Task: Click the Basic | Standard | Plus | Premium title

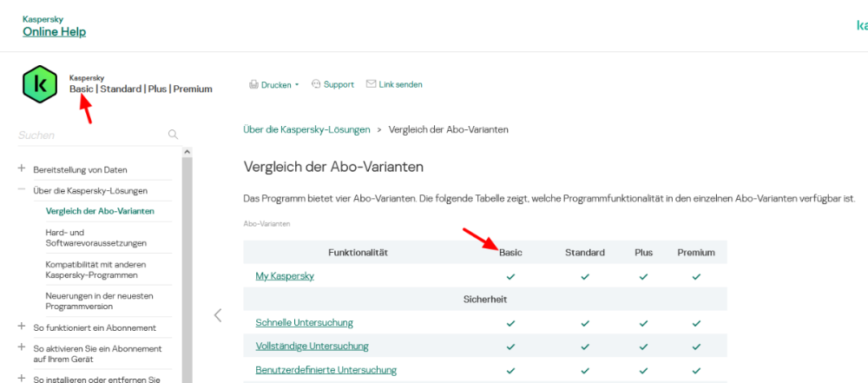Action: coord(141,89)
